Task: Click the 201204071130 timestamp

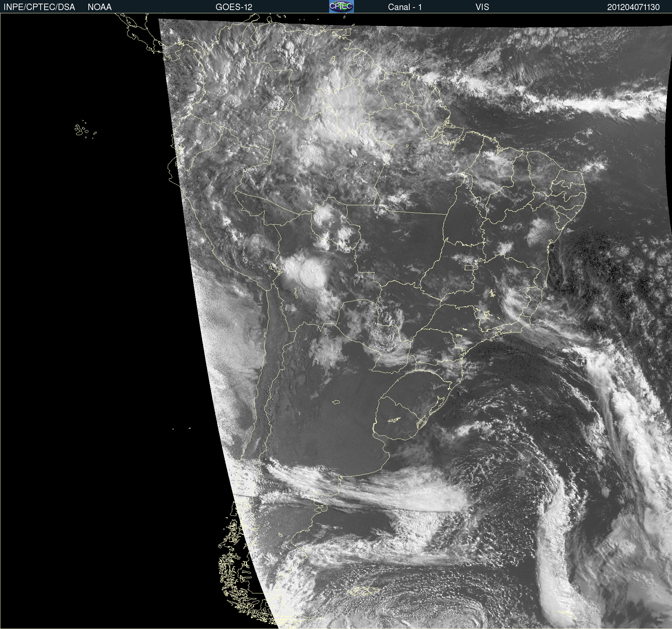Action: (x=633, y=7)
